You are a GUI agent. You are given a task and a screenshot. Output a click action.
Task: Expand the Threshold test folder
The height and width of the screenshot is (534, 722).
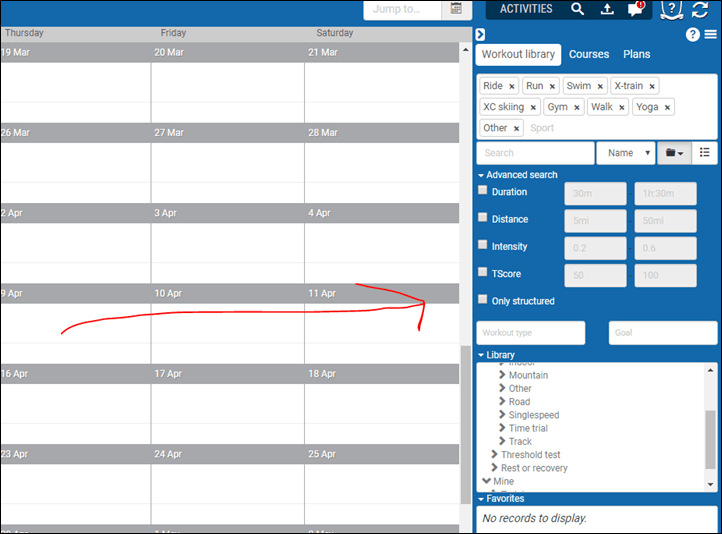point(495,454)
